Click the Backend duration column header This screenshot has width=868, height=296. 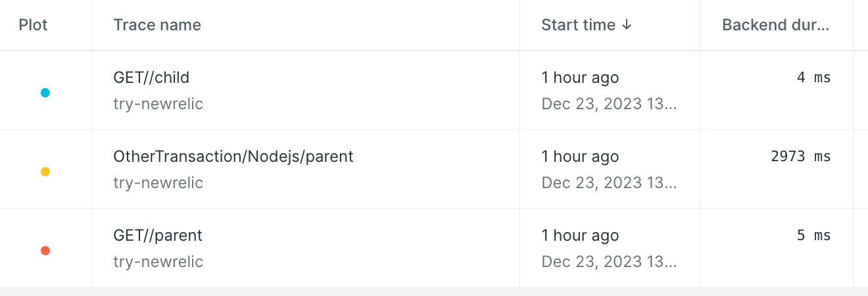point(776,25)
